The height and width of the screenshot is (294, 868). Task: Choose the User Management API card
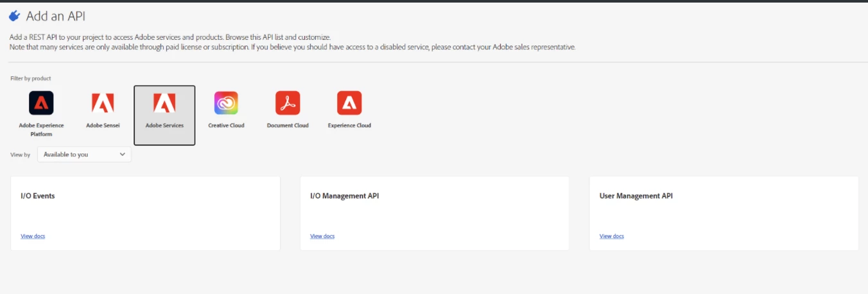(724, 213)
